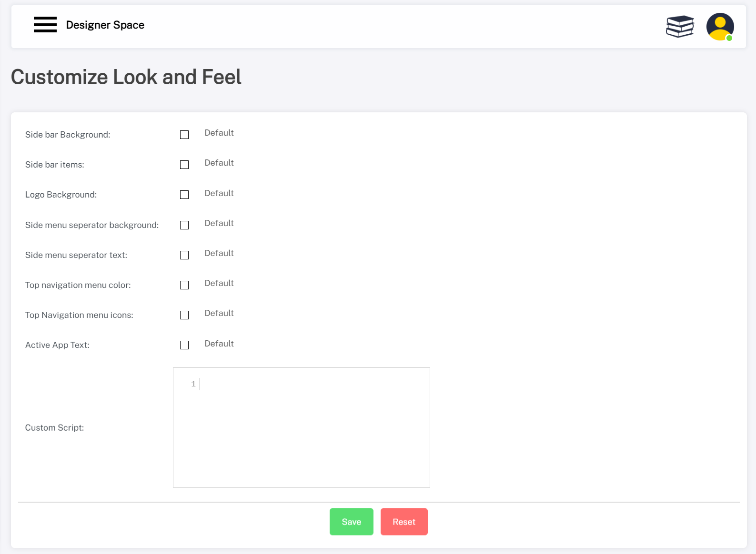Click the Designer Space title
Viewport: 756px width, 554px height.
(105, 25)
